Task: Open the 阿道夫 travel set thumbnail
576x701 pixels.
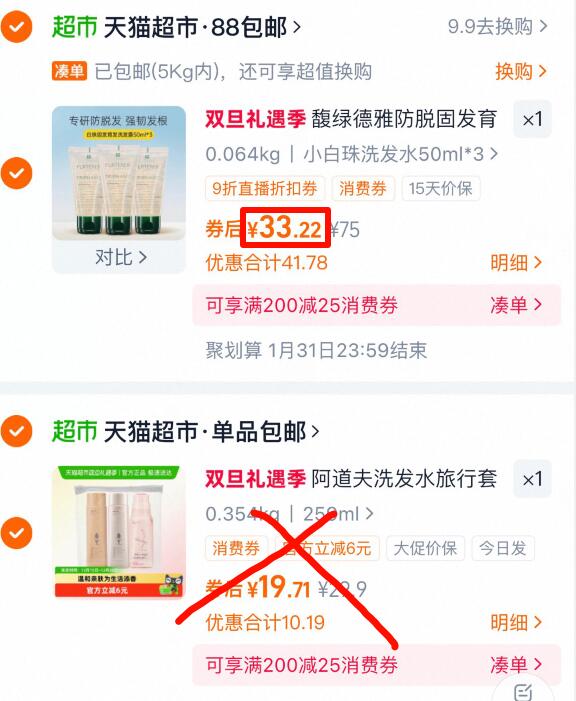Action: (119, 532)
